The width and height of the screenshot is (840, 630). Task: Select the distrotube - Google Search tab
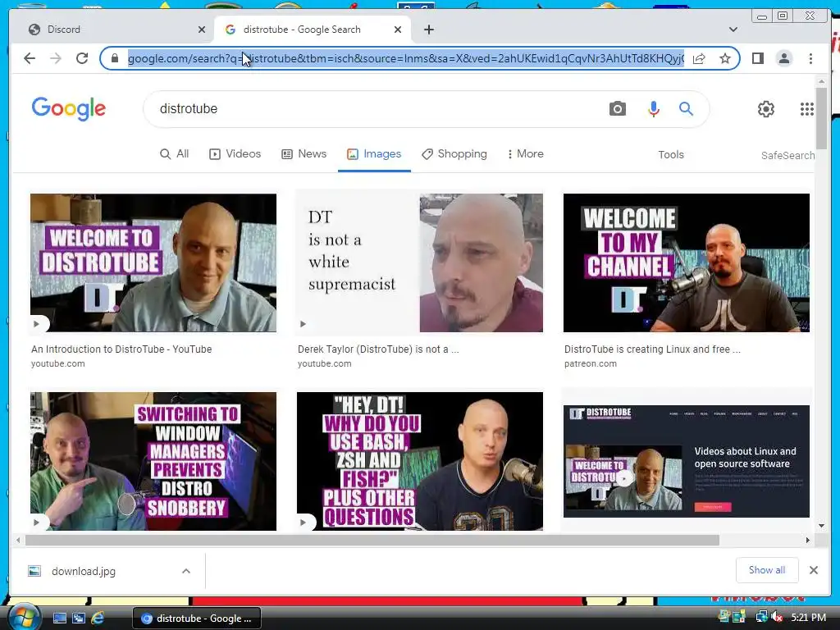[x=313, y=30]
